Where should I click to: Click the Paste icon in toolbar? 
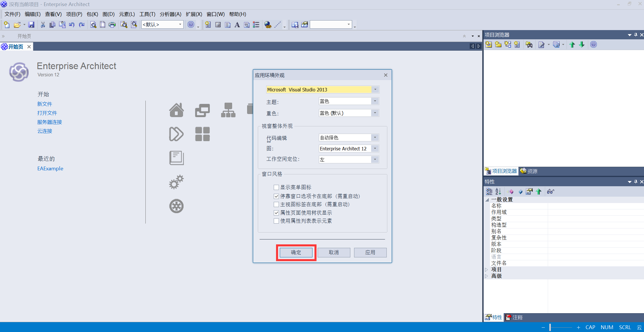[62, 25]
